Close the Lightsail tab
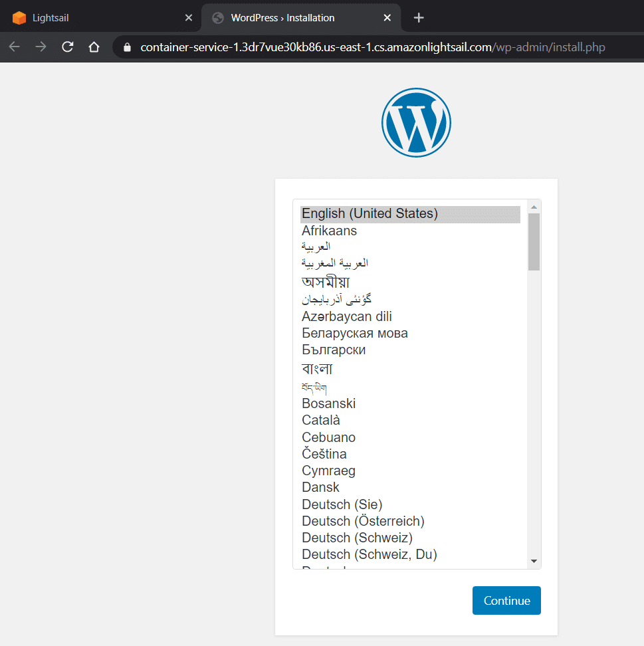 pyautogui.click(x=189, y=18)
